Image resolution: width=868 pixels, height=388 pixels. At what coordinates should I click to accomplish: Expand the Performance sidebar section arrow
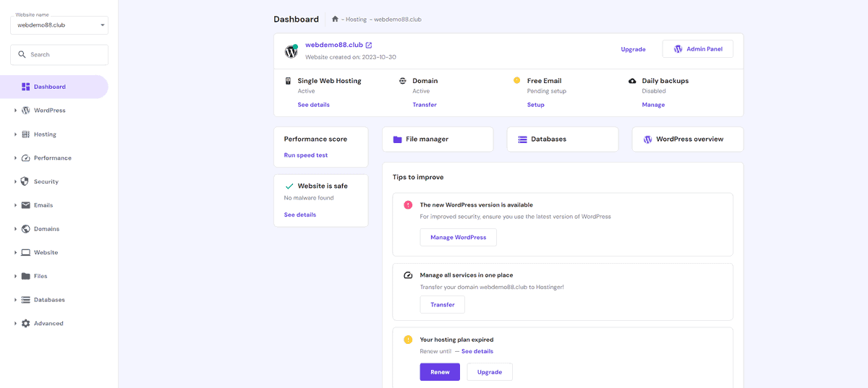15,158
